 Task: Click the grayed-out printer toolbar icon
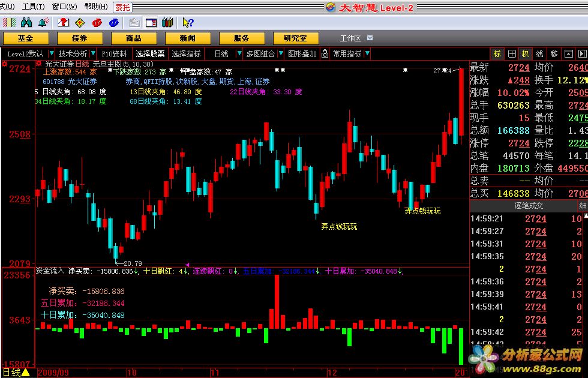click(134, 23)
